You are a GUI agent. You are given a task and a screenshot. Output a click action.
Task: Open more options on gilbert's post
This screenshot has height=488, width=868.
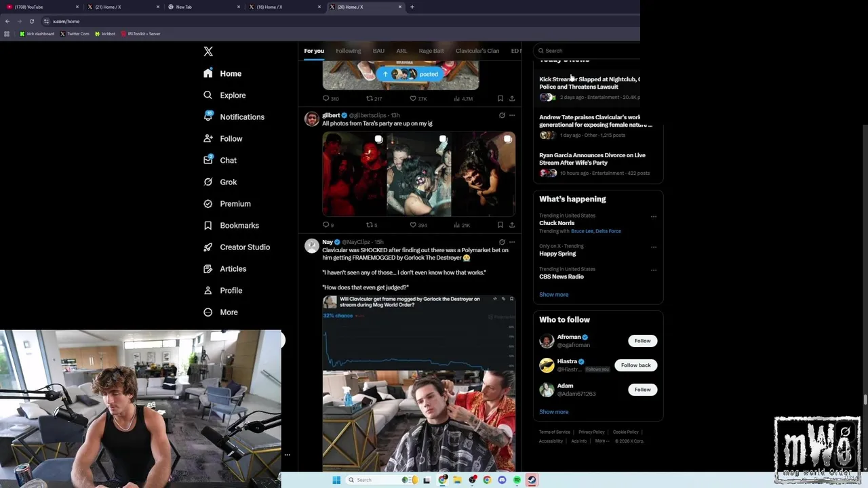coord(512,115)
